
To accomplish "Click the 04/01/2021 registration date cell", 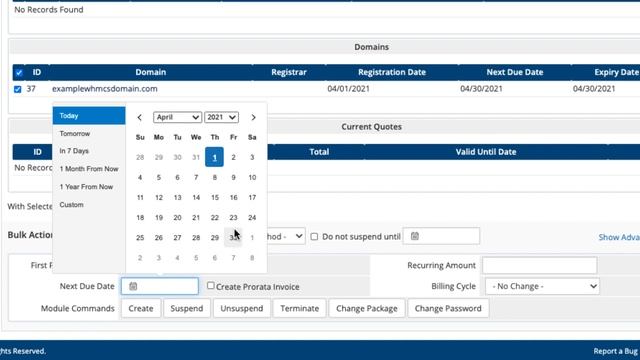I will pyautogui.click(x=348, y=89).
